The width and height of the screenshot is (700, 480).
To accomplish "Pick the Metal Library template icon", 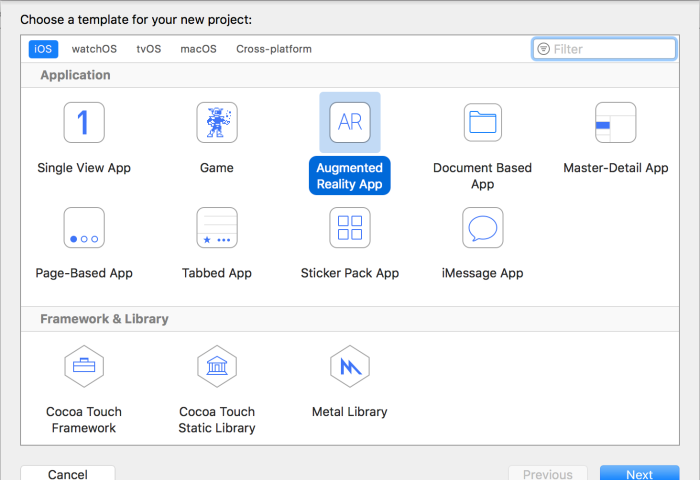I will tap(350, 366).
